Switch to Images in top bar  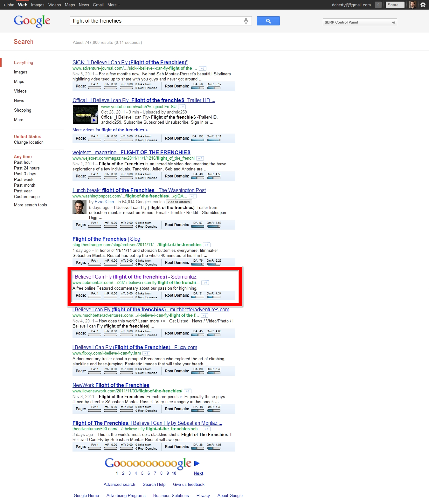(38, 5)
